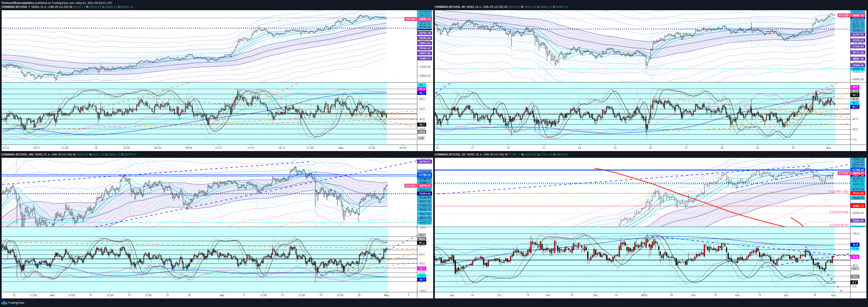
Task: Click the cyan 95.1 indicator value
Action: tap(422, 85)
